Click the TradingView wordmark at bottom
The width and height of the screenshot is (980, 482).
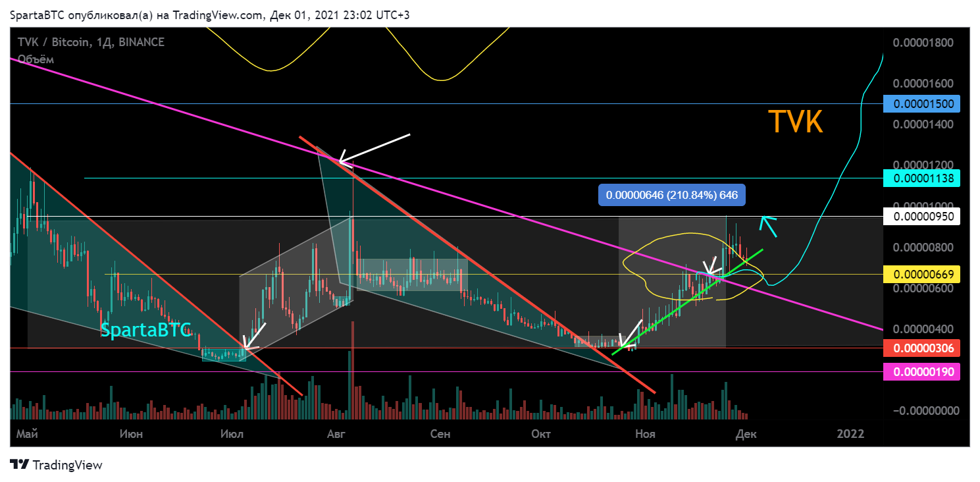(x=68, y=465)
